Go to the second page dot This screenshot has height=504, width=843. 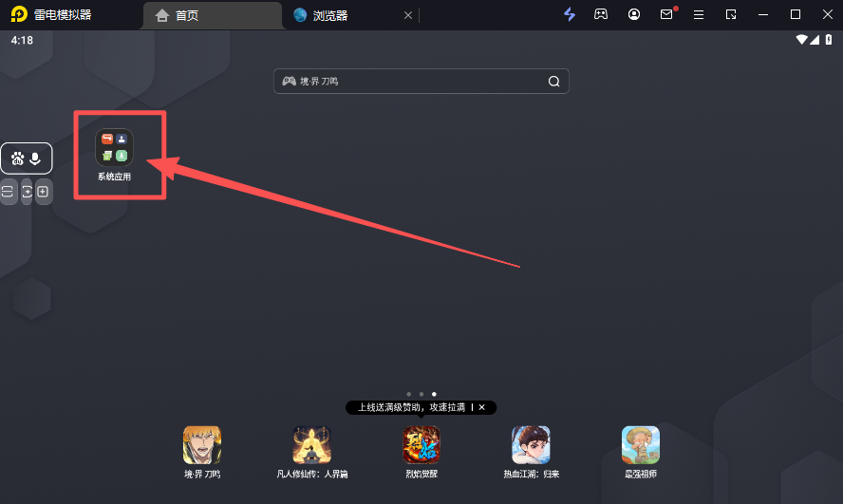point(421,395)
